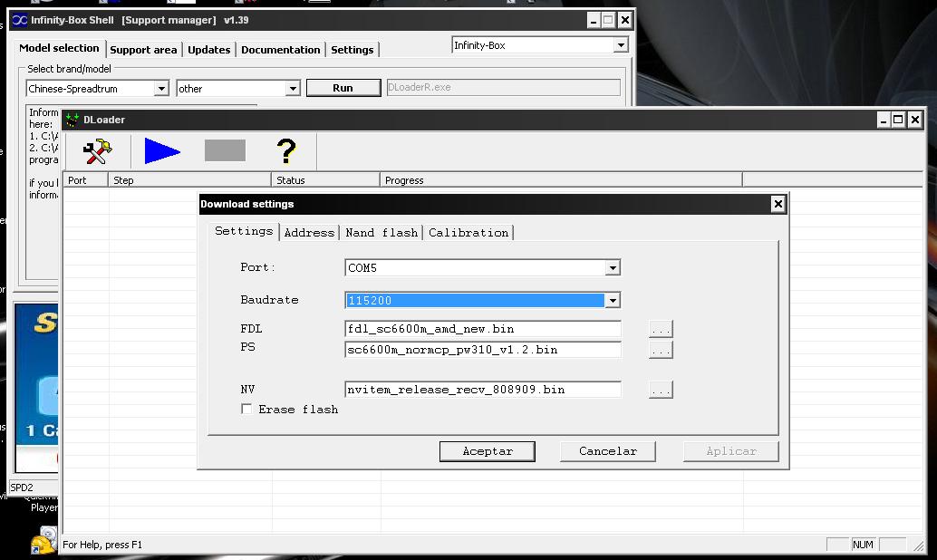This screenshot has width=937, height=560.
Task: Browse for PS file
Action: pyautogui.click(x=661, y=350)
